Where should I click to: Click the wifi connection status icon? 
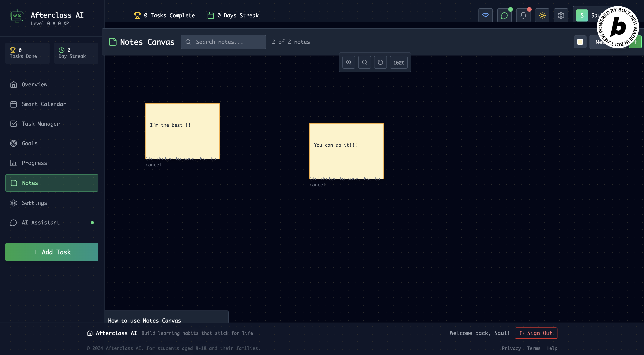[x=485, y=15]
